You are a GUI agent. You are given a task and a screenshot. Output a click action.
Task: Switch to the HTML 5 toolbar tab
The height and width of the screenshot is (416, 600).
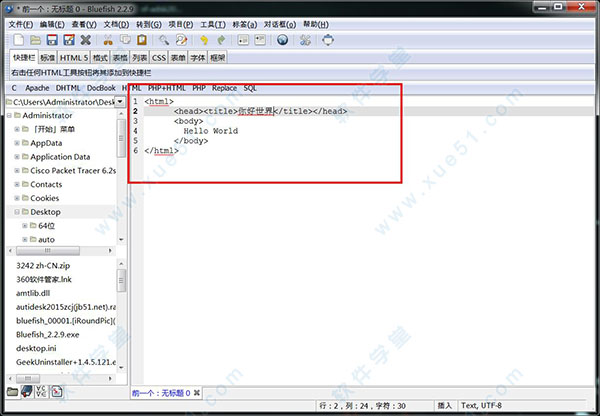tap(74, 58)
